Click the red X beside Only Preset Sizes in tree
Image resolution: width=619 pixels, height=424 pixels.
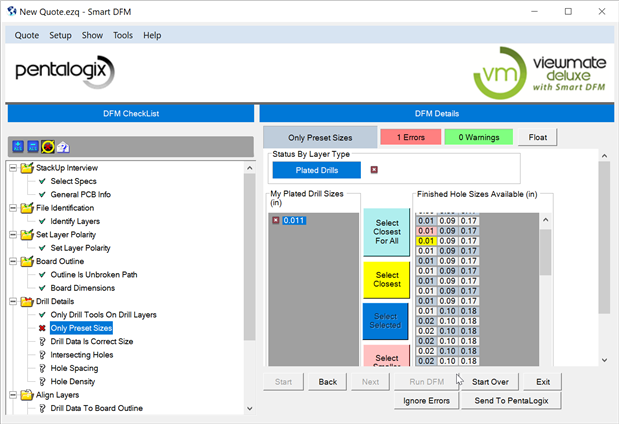tap(42, 328)
